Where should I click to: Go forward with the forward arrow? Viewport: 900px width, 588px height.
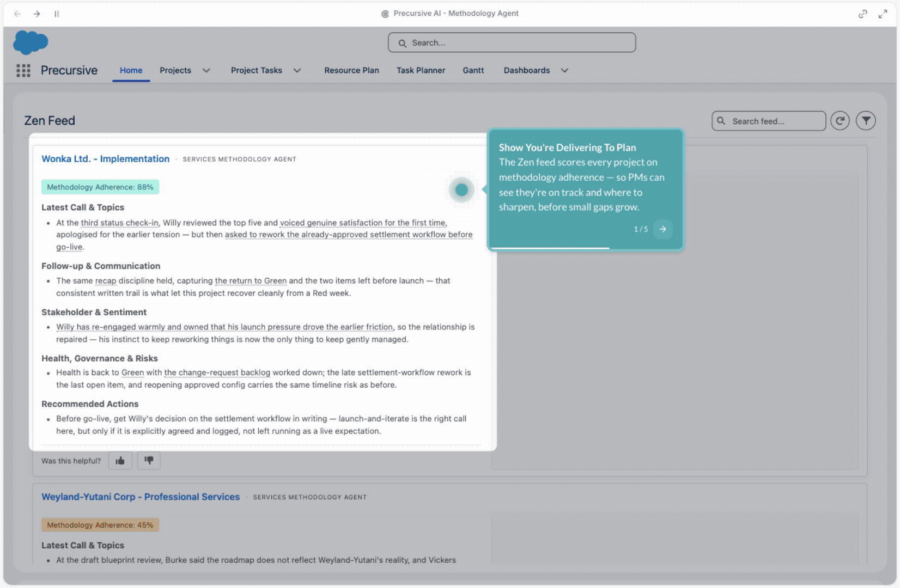37,14
